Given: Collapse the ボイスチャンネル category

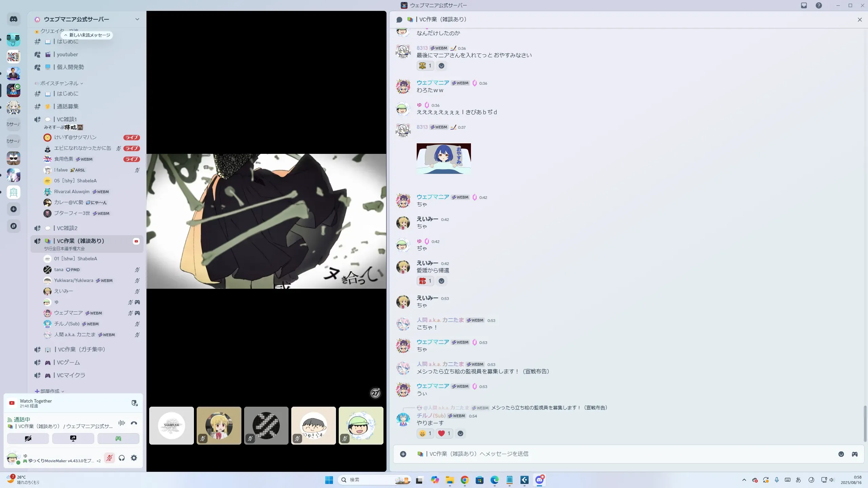Looking at the screenshot, I should [59, 83].
